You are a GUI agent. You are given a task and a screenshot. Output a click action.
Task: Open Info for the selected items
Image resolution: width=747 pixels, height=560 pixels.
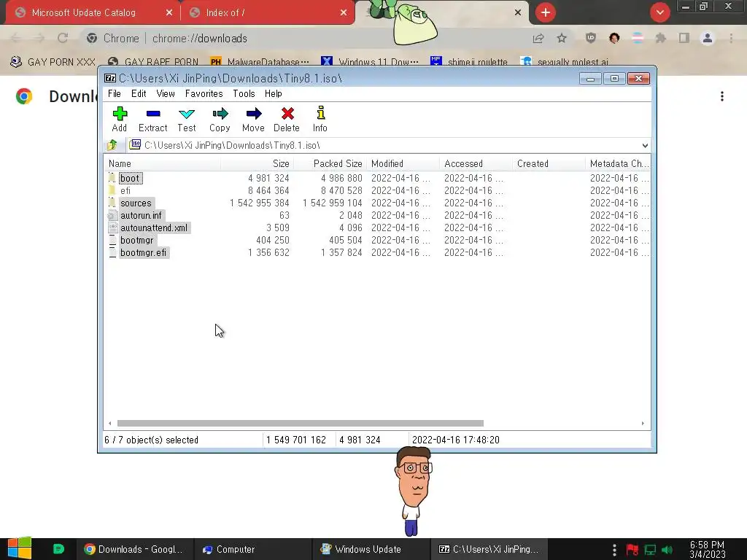[x=320, y=119]
